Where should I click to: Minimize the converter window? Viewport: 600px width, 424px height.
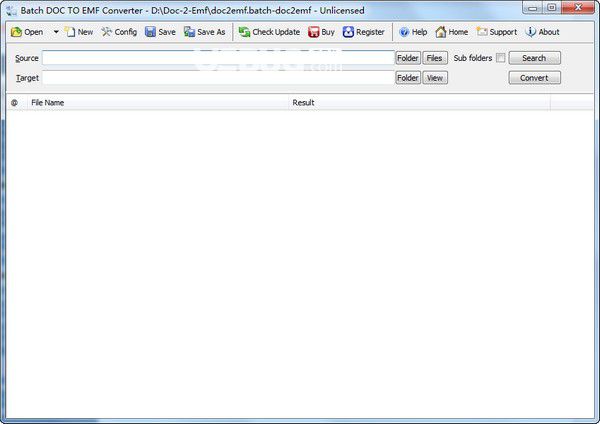click(x=532, y=8)
